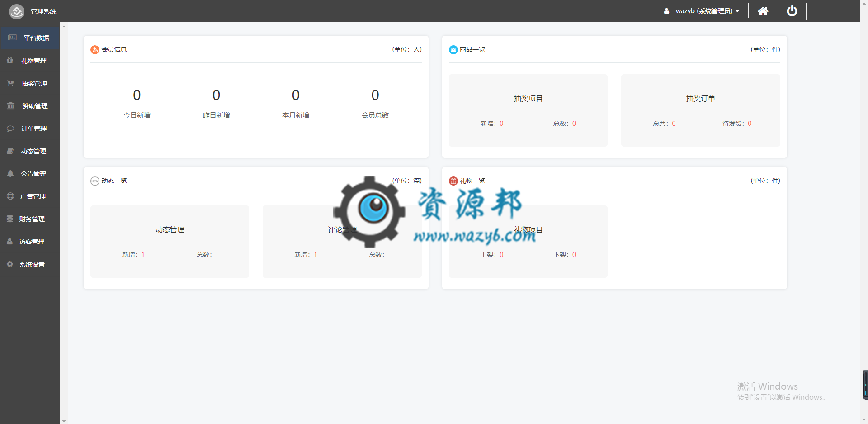The height and width of the screenshot is (424, 868).
Task: Click the bell icon beside 公告管理
Action: [x=10, y=173]
